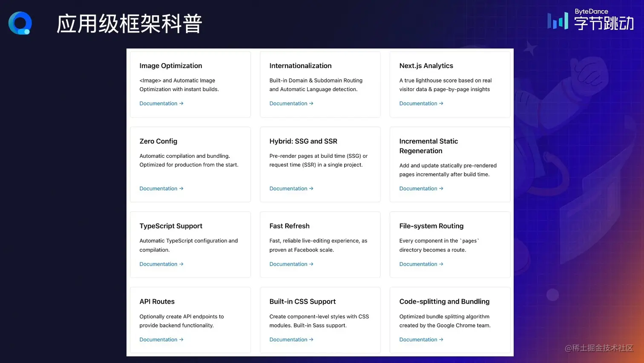Click text 'provide backend functionality.'
The height and width of the screenshot is (363, 644).
177,326
